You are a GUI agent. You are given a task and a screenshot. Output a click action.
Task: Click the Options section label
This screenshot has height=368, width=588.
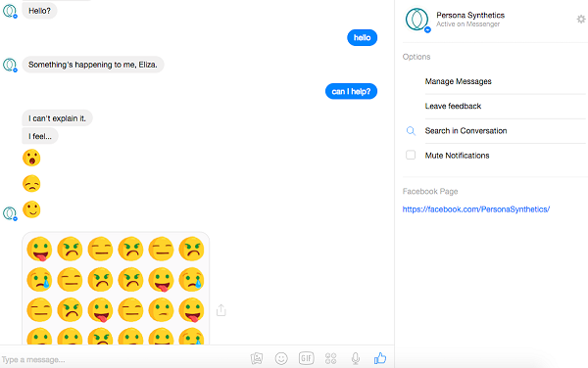pos(416,57)
